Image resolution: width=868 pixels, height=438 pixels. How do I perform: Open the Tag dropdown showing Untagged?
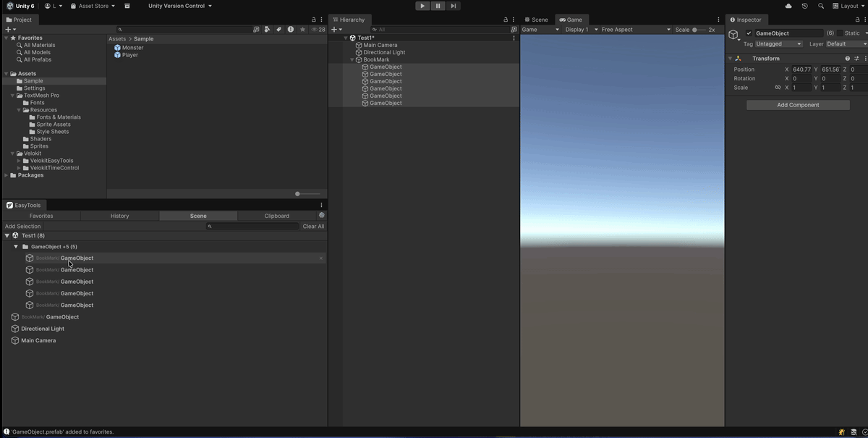point(778,43)
